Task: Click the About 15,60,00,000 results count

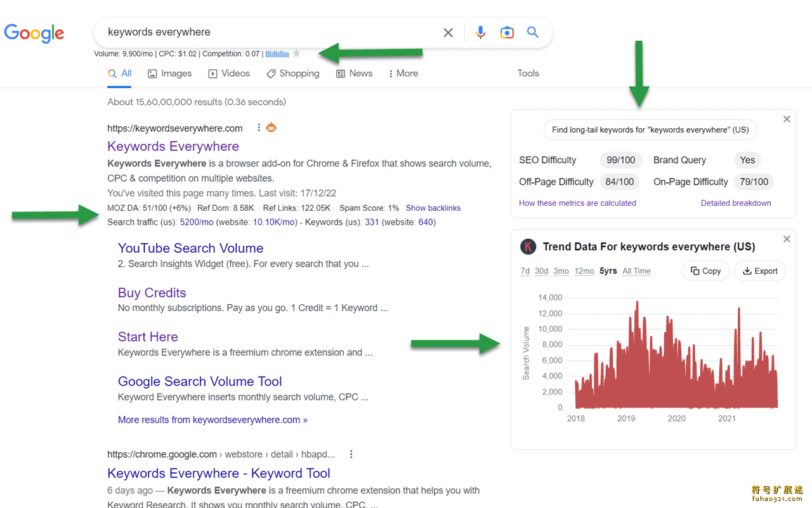Action: pyautogui.click(x=197, y=102)
